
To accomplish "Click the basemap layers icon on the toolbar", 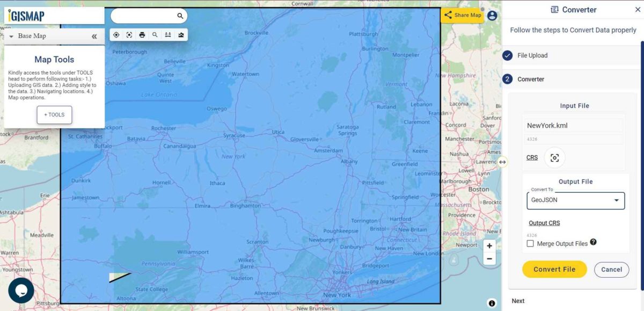I will click(x=181, y=34).
